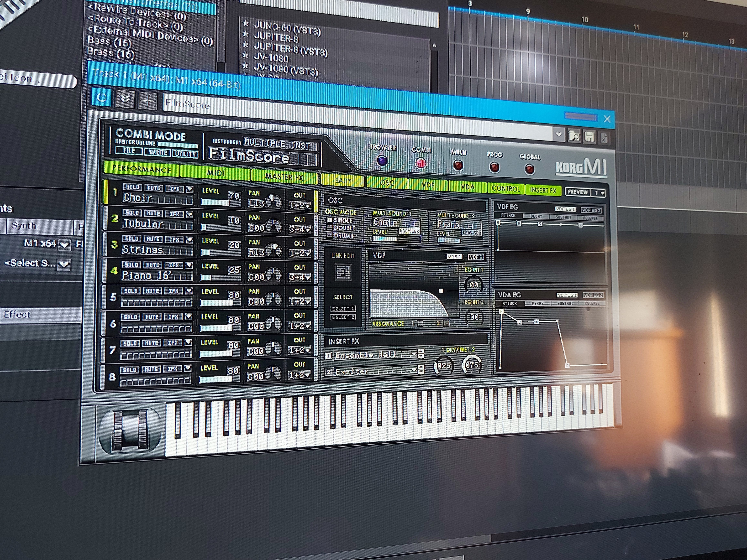Select the DRUMS oscillator mode

(330, 235)
